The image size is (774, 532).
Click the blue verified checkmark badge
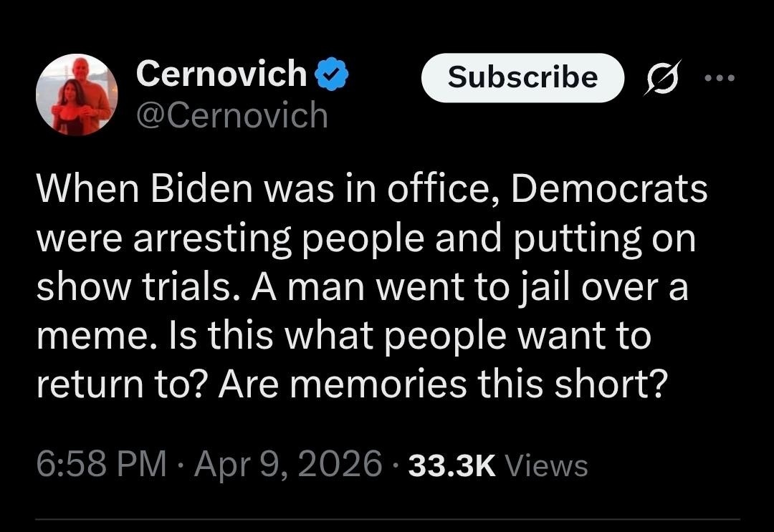click(x=331, y=74)
